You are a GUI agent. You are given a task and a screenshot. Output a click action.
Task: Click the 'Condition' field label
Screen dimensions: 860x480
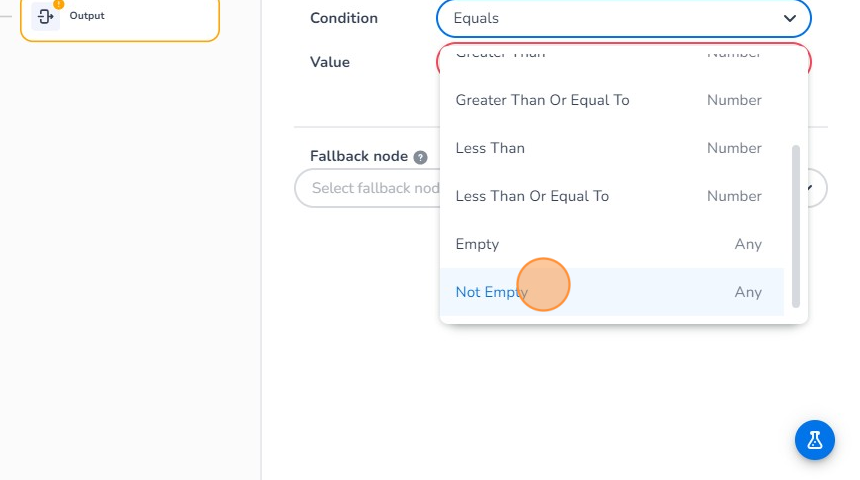pyautogui.click(x=344, y=18)
